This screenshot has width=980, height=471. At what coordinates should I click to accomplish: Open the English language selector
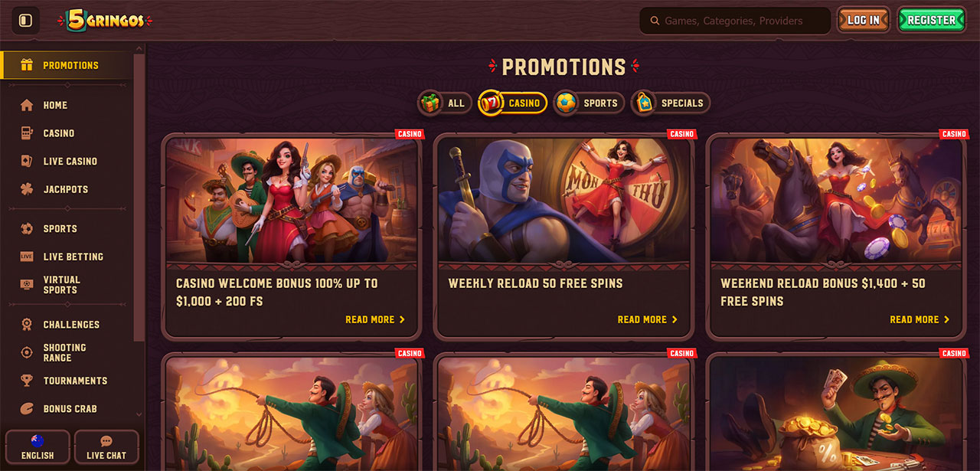(38, 446)
